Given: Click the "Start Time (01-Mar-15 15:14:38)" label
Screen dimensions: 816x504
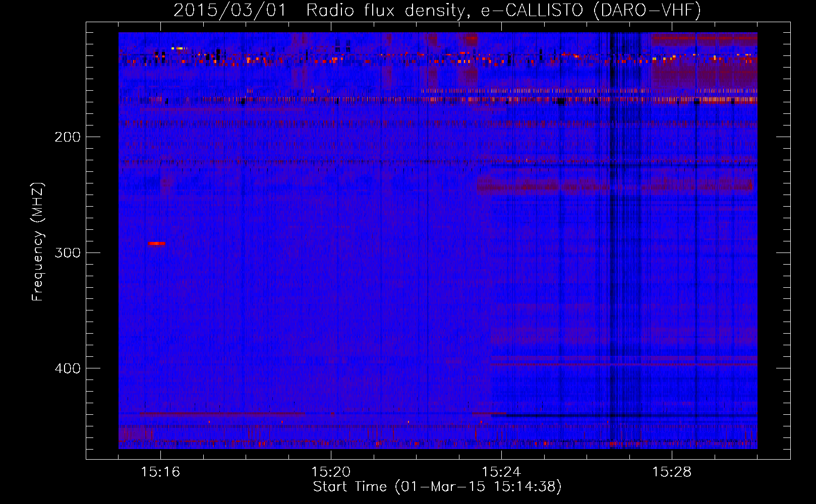Looking at the screenshot, I should point(437,487).
